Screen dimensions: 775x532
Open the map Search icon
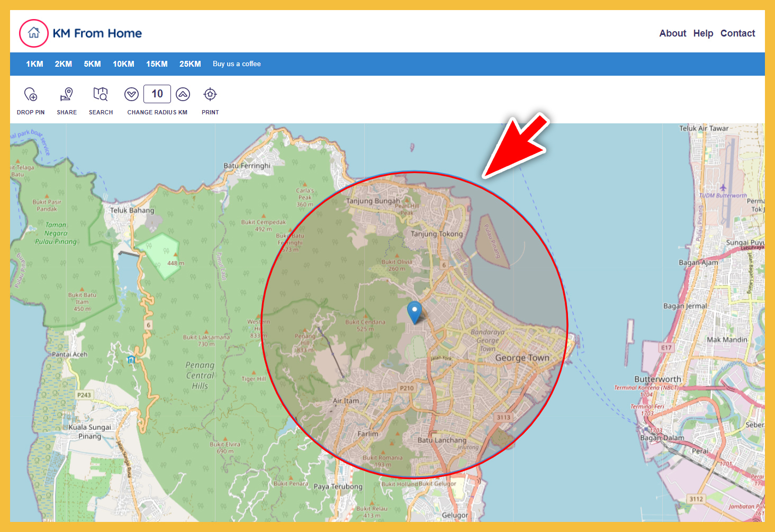[101, 95]
